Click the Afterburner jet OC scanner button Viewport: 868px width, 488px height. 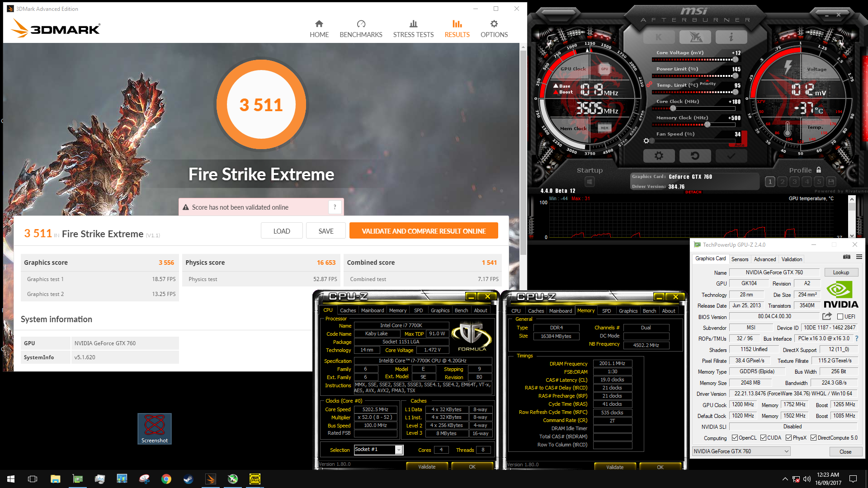pyautogui.click(x=695, y=38)
